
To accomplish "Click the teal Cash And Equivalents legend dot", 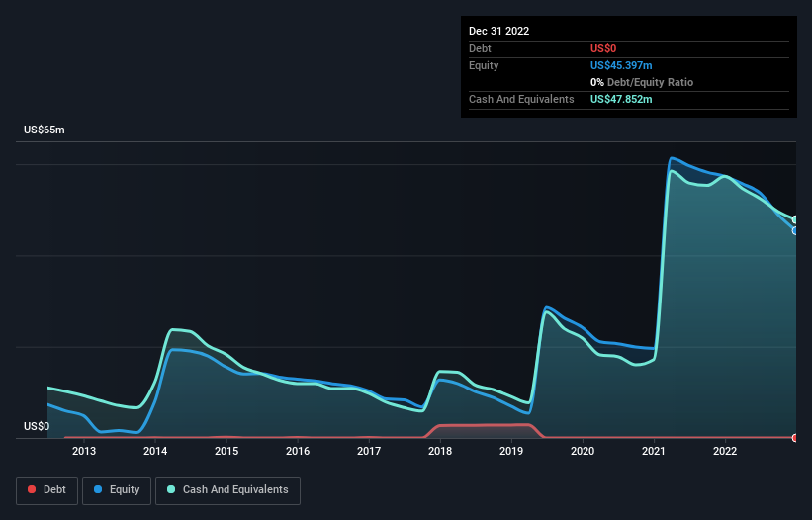I will (171, 489).
